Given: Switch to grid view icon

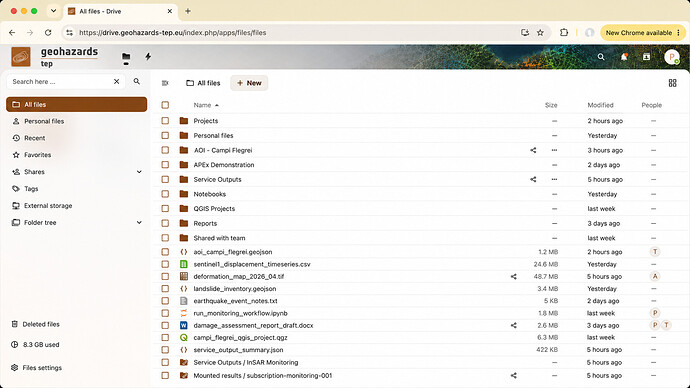Looking at the screenshot, I should [672, 83].
